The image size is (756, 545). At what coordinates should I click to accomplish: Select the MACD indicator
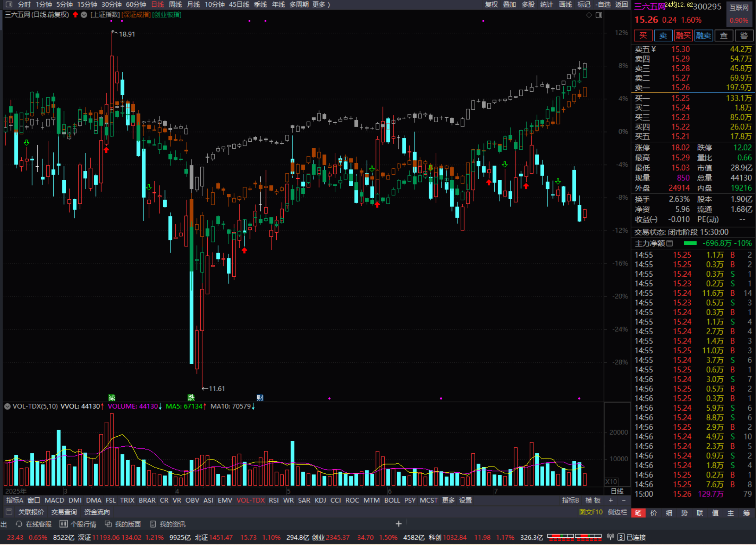[x=54, y=500]
